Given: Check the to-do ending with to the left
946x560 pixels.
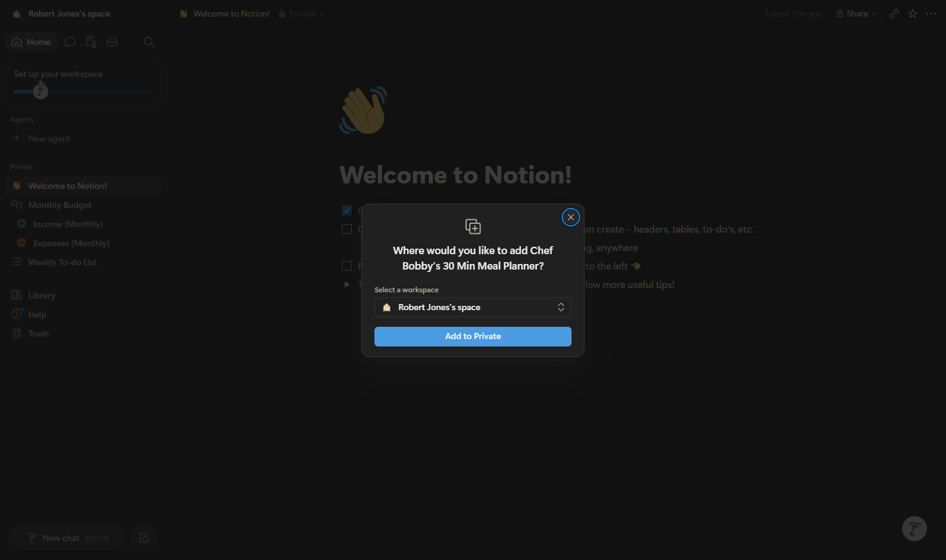Looking at the screenshot, I should coord(347,266).
